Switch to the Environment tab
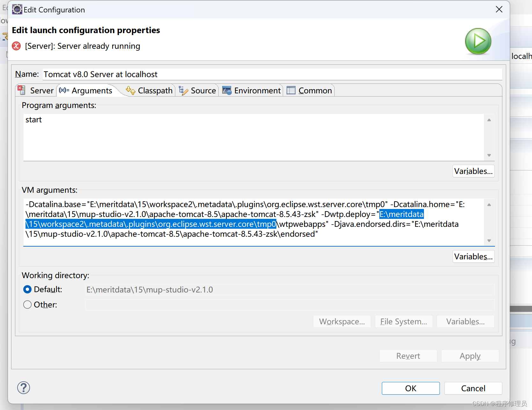The width and height of the screenshot is (532, 410). [251, 90]
